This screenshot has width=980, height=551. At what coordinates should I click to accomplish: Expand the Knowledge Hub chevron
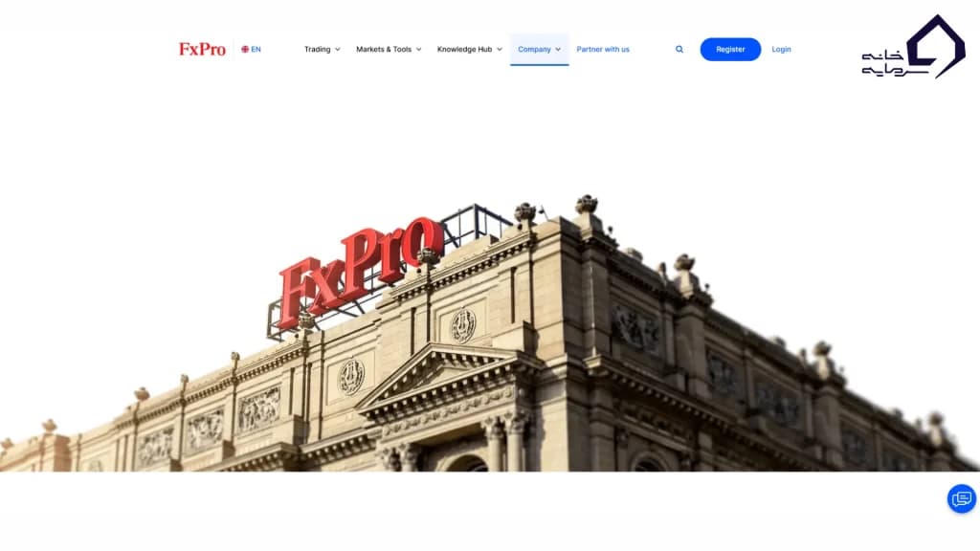pos(500,50)
